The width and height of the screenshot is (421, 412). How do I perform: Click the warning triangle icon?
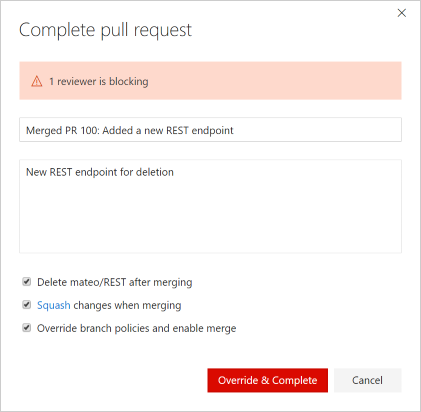37,81
